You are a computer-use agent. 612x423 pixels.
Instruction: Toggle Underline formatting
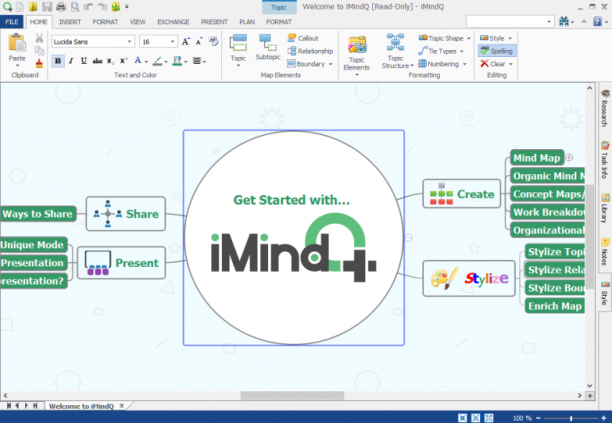point(84,61)
